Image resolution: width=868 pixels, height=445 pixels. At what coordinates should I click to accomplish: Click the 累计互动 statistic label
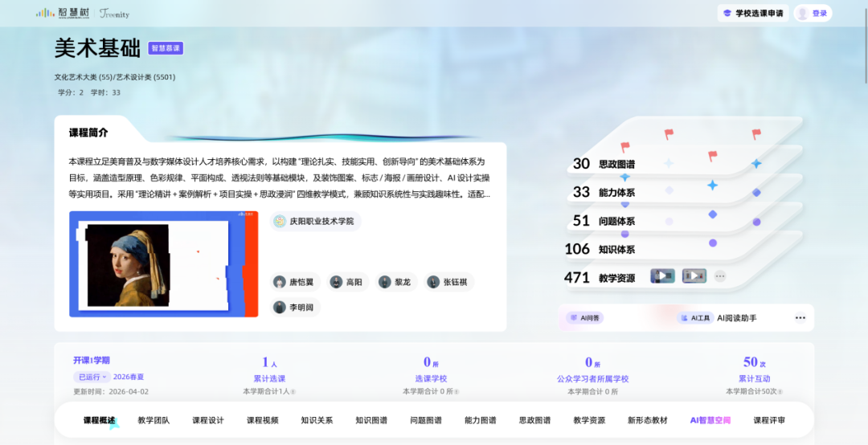coord(755,379)
